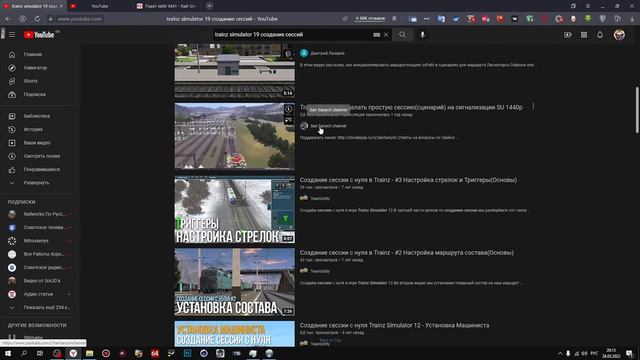The height and width of the screenshot is (360, 640).
Task: Open the top 5:14 video thumbnail
Action: point(234,71)
